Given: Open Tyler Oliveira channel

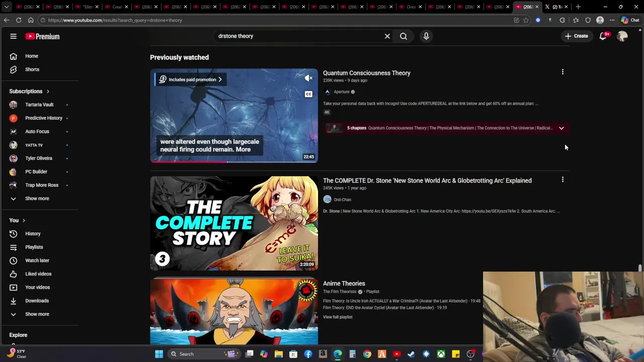Looking at the screenshot, I should 39,158.
